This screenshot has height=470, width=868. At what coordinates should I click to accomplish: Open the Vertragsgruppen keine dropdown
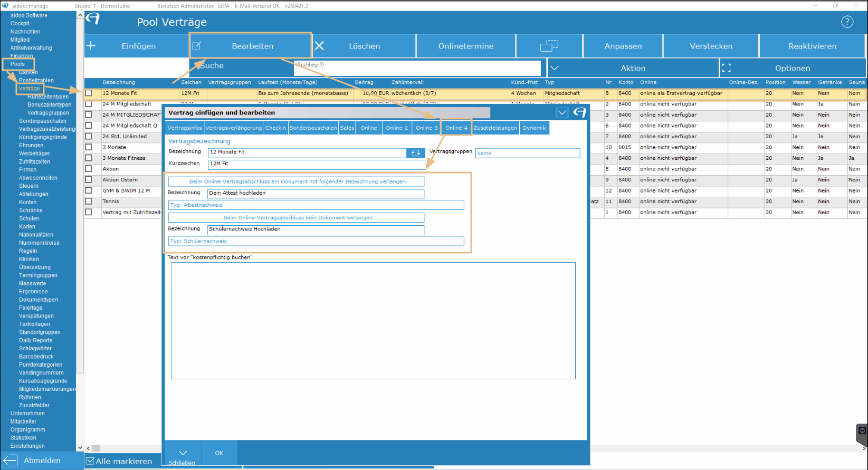coord(528,153)
